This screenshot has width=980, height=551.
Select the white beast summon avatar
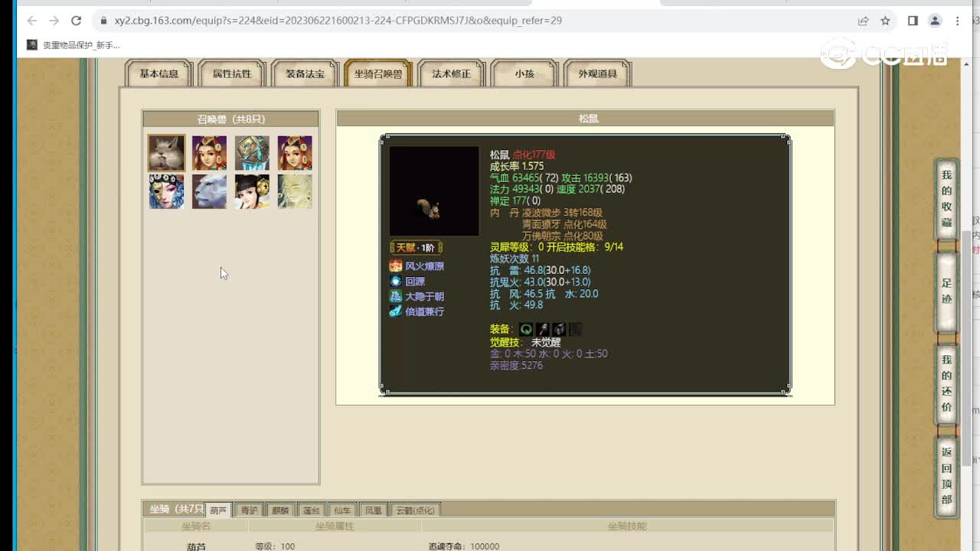209,191
